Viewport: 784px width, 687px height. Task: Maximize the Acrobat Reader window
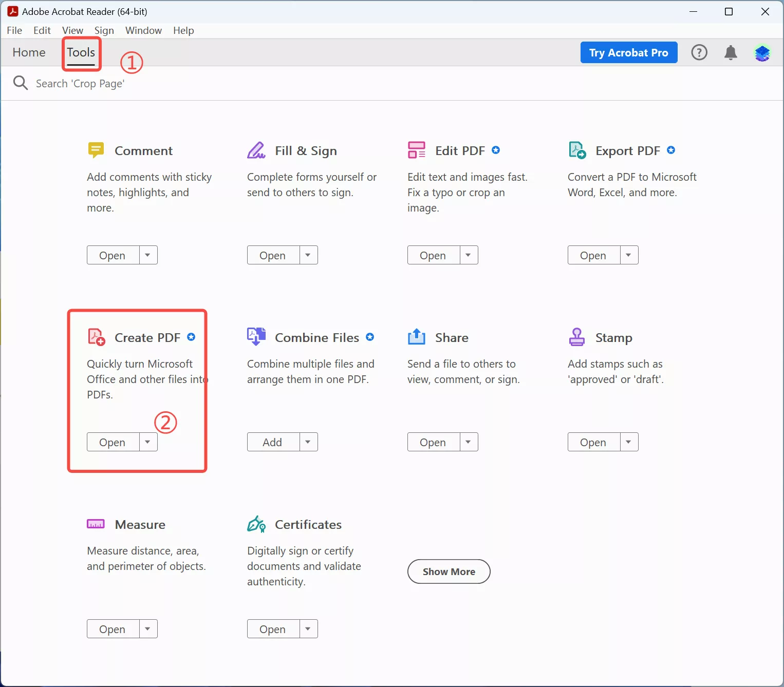point(729,11)
